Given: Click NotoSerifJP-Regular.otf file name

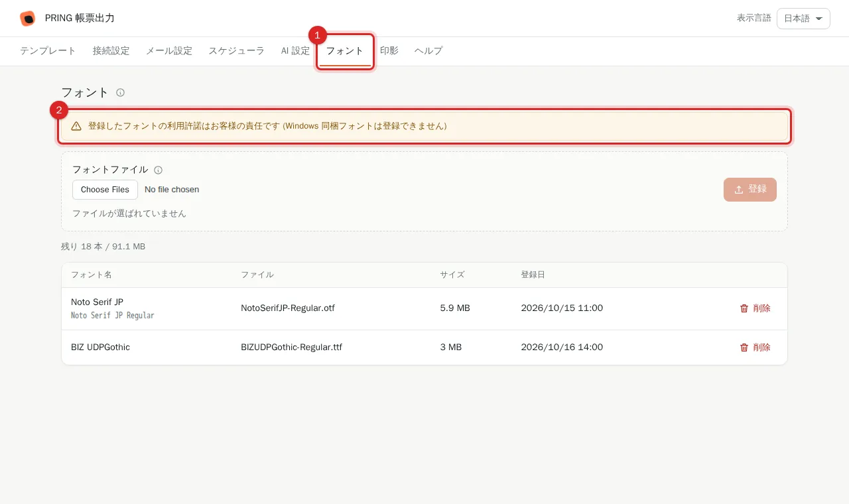Looking at the screenshot, I should point(288,308).
